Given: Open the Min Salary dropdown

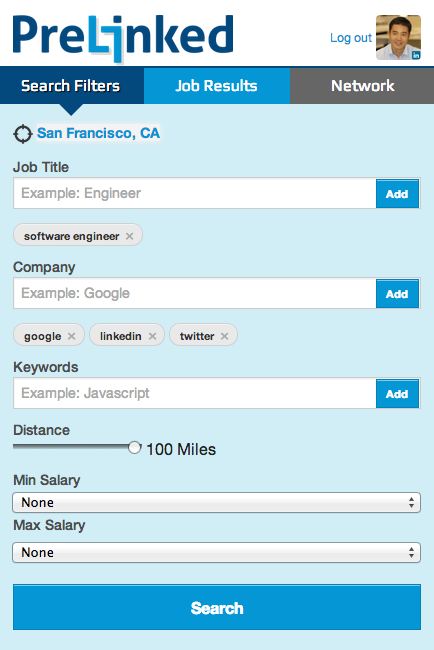Looking at the screenshot, I should point(216,502).
